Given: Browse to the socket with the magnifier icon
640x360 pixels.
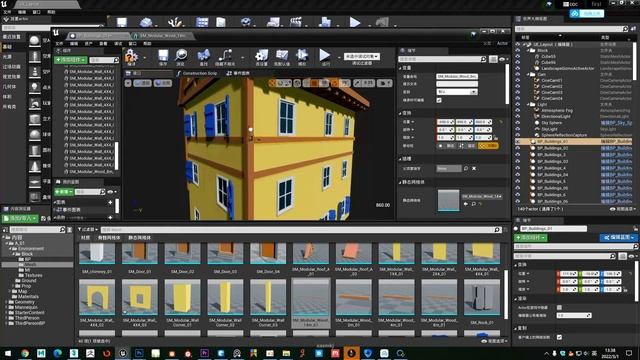Looking at the screenshot, I should tap(466, 168).
